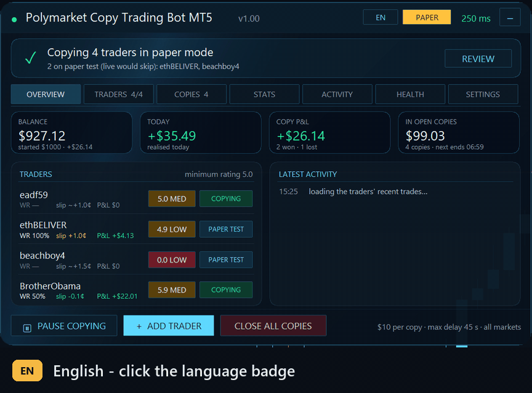532x393 pixels.
Task: Click 'Copying 4 traders in paper mode' headline
Action: click(x=131, y=52)
